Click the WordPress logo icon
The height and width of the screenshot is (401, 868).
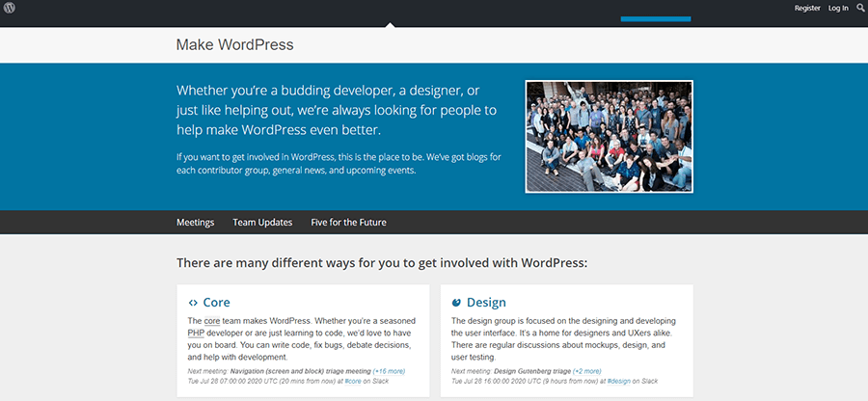(10, 8)
